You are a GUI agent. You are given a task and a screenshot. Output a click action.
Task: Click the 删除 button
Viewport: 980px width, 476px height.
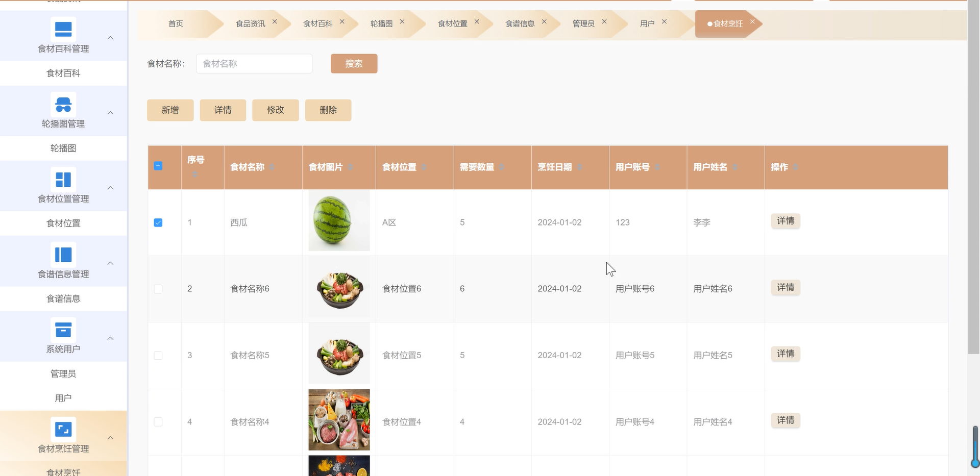pyautogui.click(x=328, y=110)
